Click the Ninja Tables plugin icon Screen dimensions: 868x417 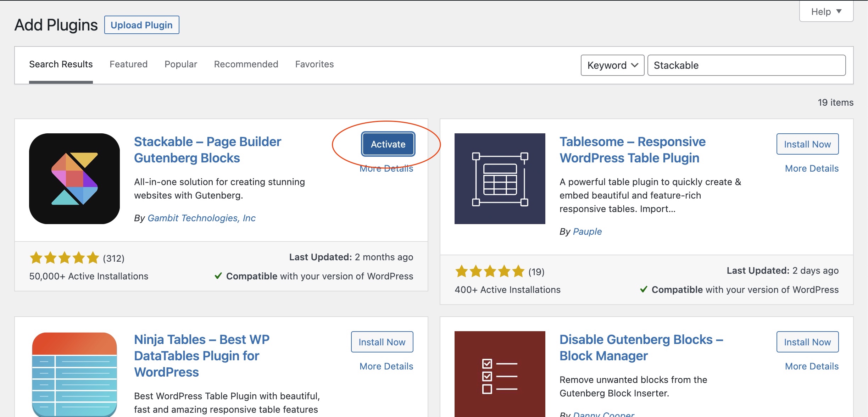click(74, 374)
